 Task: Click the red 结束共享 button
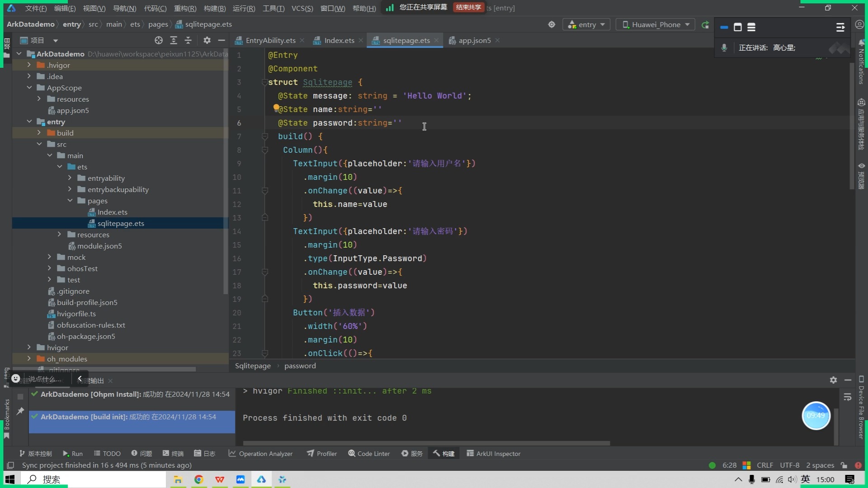468,8
